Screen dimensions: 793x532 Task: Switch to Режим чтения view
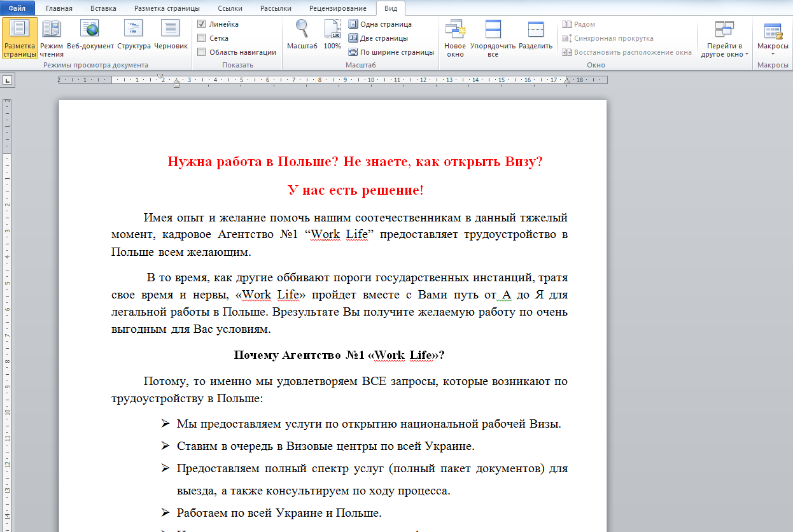click(x=52, y=38)
